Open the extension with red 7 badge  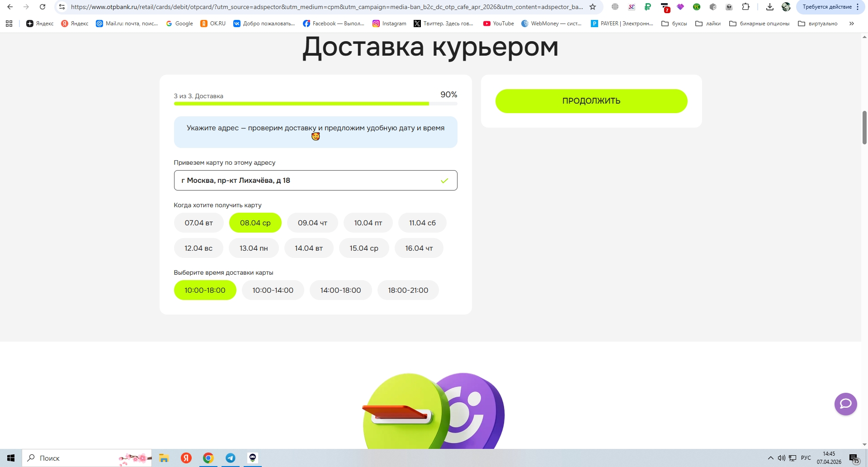click(x=665, y=7)
